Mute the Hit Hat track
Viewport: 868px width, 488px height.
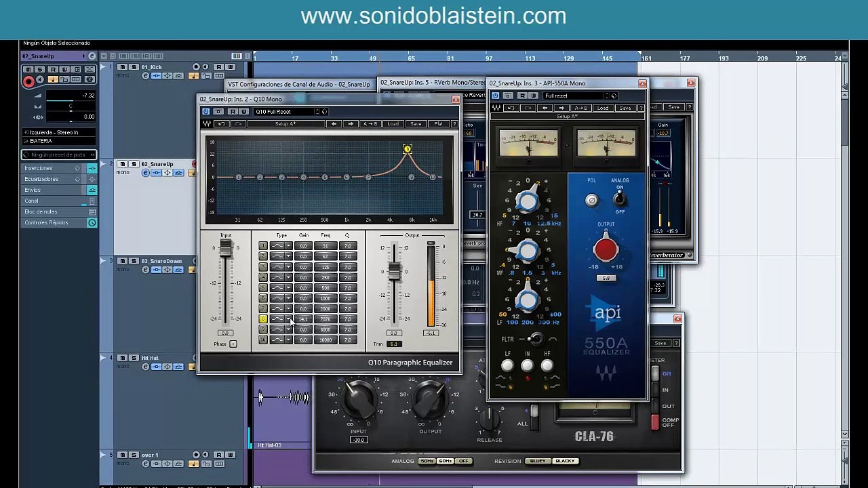click(123, 358)
